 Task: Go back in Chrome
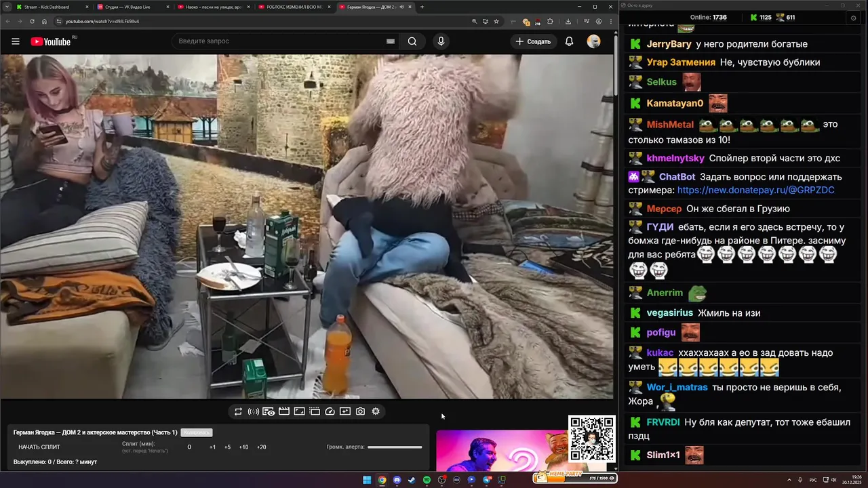(7, 21)
